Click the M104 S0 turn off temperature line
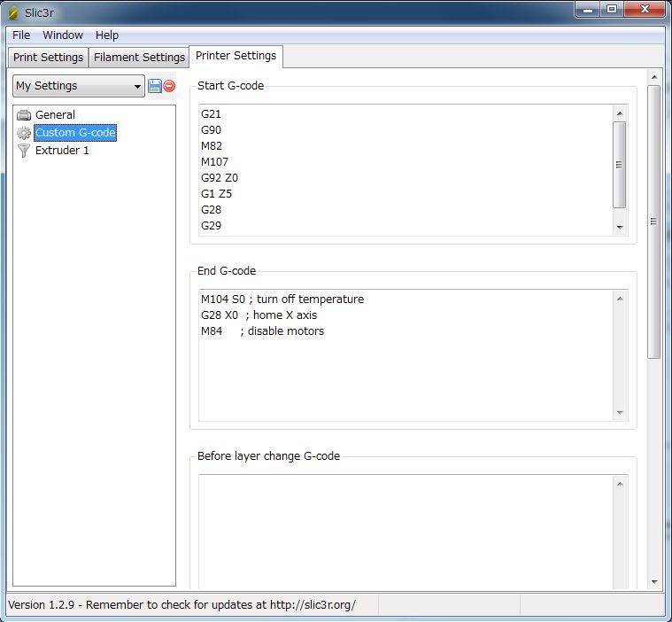This screenshot has height=622, width=672. pos(282,299)
